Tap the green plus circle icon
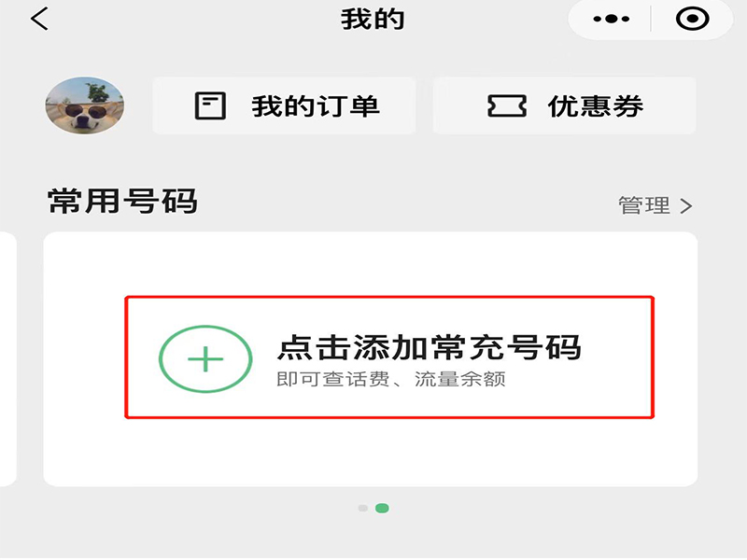Image resolution: width=747 pixels, height=560 pixels. (x=205, y=359)
